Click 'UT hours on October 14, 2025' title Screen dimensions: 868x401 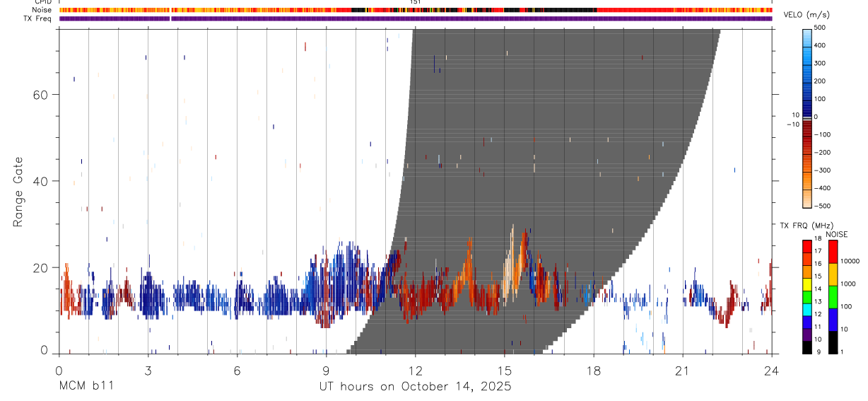[x=416, y=386]
